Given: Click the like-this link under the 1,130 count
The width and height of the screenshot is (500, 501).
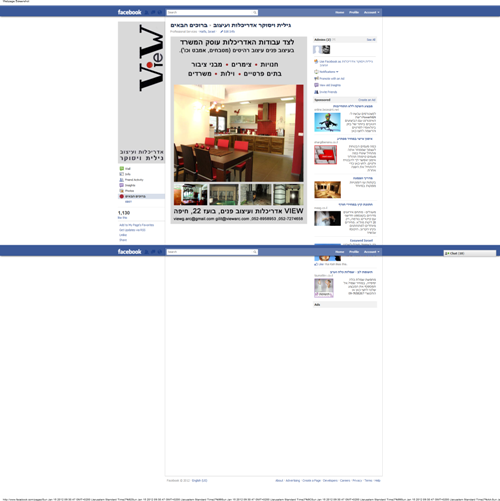Looking at the screenshot, I should [122, 218].
